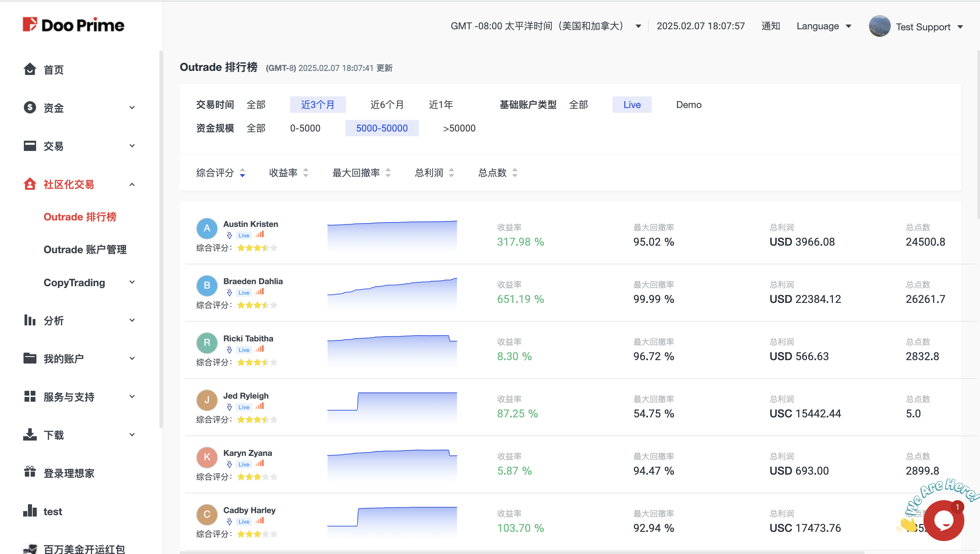Expand the CopyTrading section
The image size is (980, 554).
click(x=74, y=282)
